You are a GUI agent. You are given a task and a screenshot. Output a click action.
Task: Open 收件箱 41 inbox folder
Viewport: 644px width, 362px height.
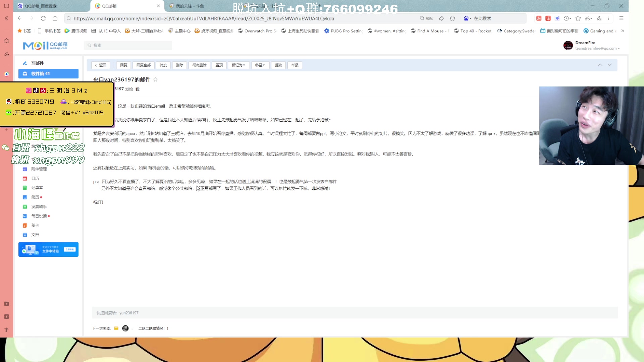(48, 74)
